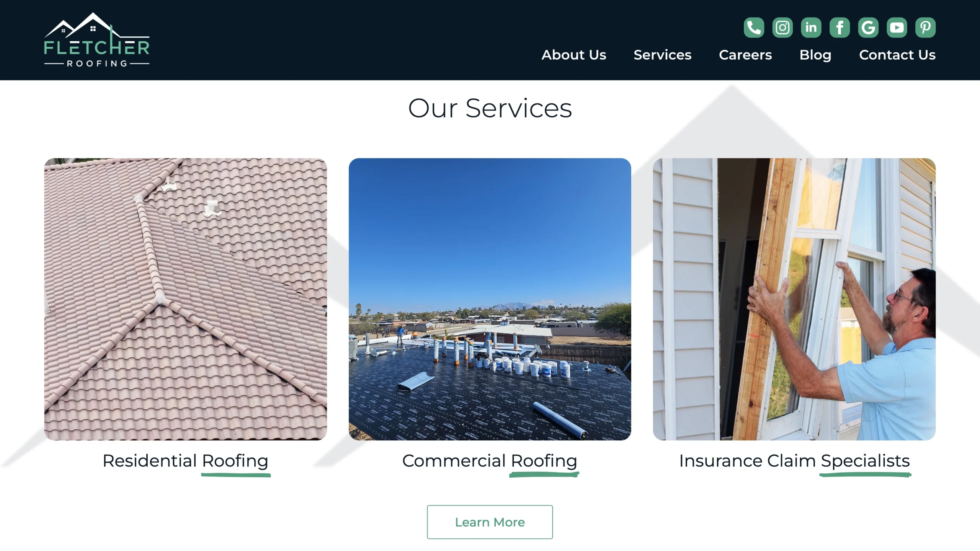
Task: Open the Google reviews icon
Action: pyautogui.click(x=868, y=28)
